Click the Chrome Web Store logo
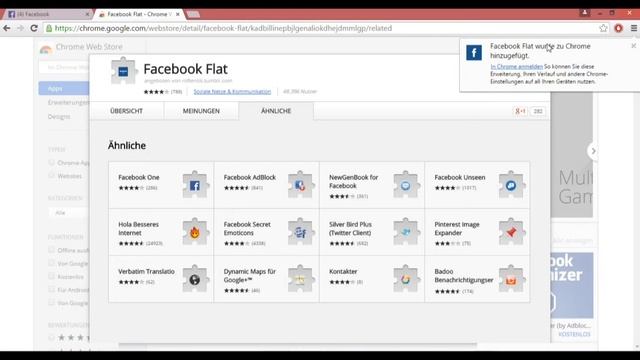The image size is (640, 360). pos(46,49)
